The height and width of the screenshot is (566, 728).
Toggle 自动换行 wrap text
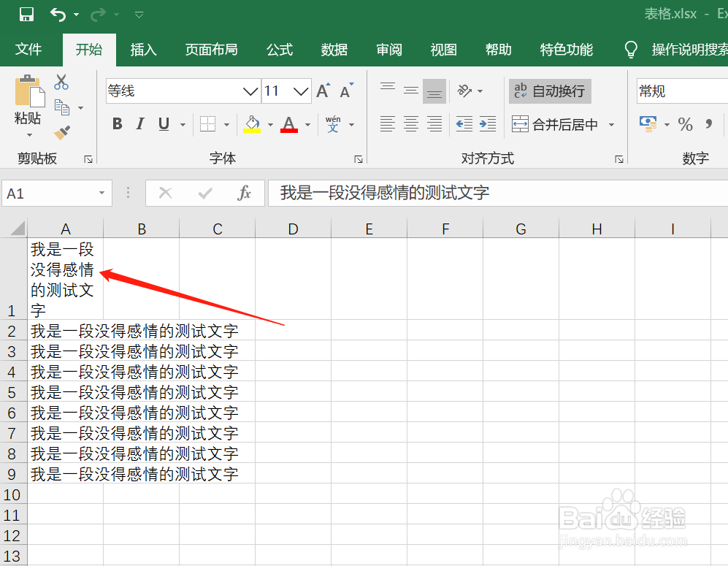click(x=550, y=91)
